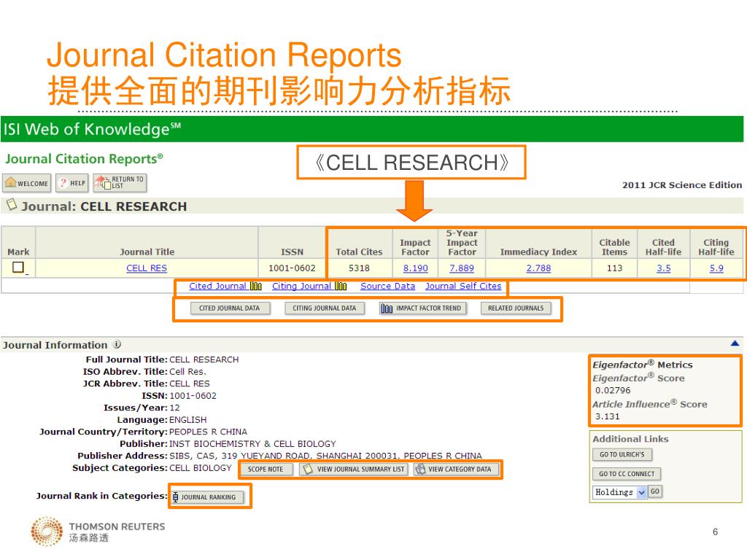Click the Article Influence Score value 3.131
The image size is (747, 560).
coord(608,416)
